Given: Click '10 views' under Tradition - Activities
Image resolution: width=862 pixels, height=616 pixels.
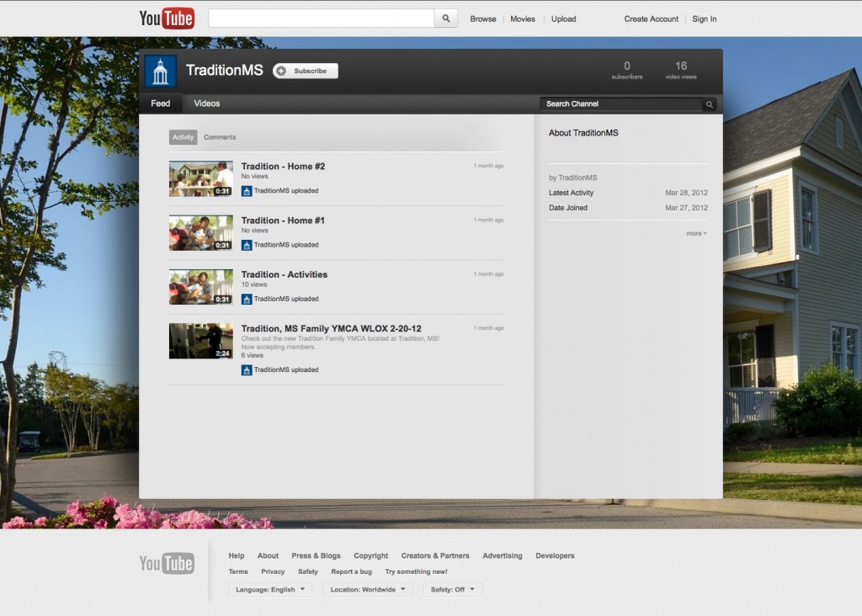Looking at the screenshot, I should (254, 284).
